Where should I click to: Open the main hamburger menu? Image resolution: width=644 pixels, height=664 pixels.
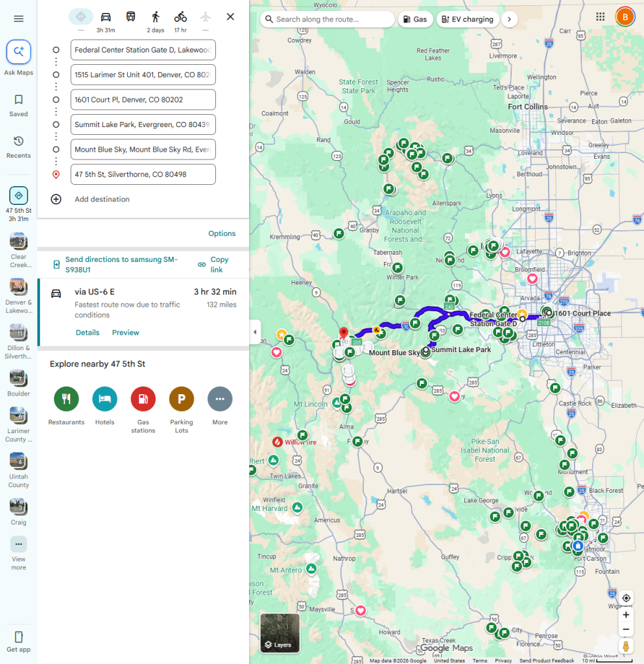pos(19,19)
